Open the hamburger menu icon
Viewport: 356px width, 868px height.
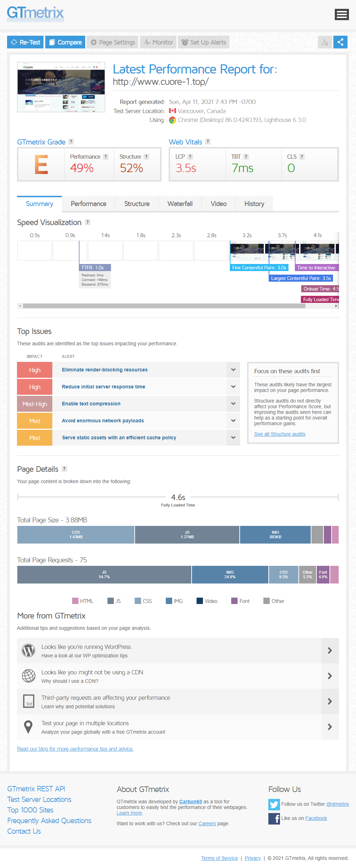coord(342,14)
